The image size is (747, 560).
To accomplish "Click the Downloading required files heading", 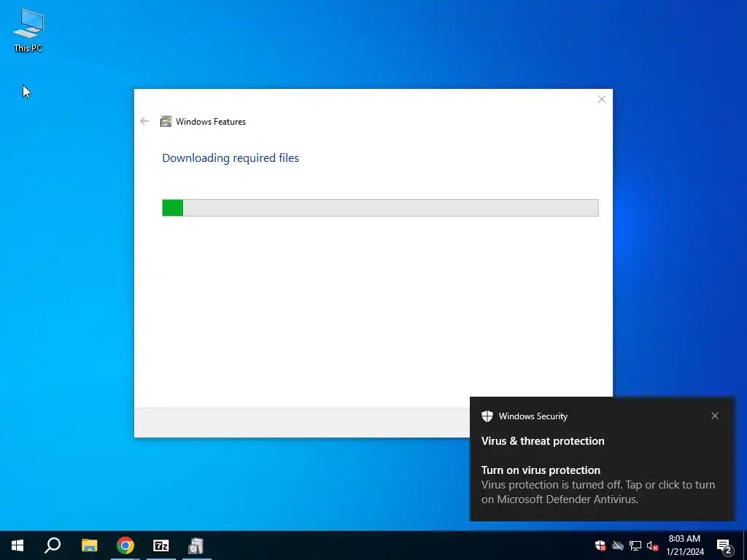I will (231, 157).
